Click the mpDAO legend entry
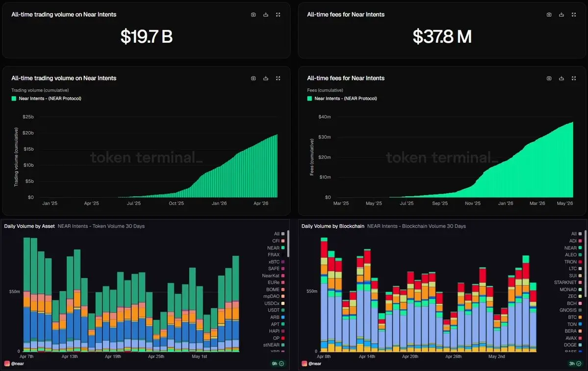Screen dimensions: 588x371 (x=274, y=296)
